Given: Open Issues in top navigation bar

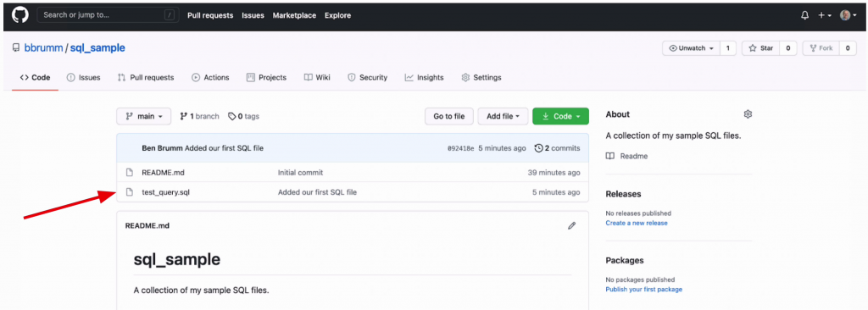Looking at the screenshot, I should 253,15.
